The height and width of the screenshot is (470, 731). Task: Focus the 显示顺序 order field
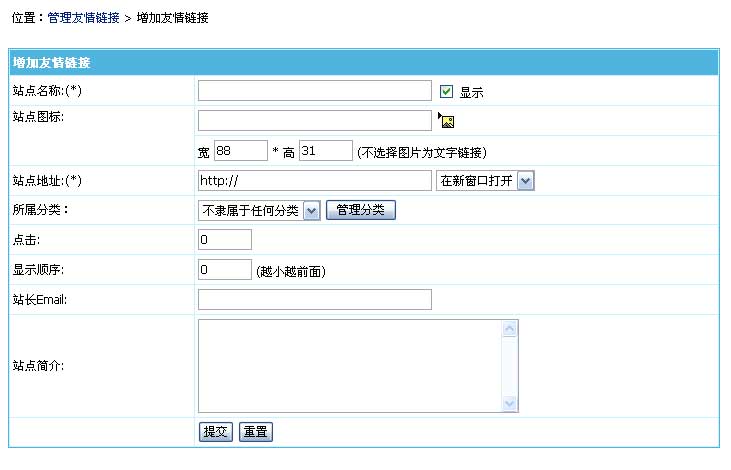[225, 270]
